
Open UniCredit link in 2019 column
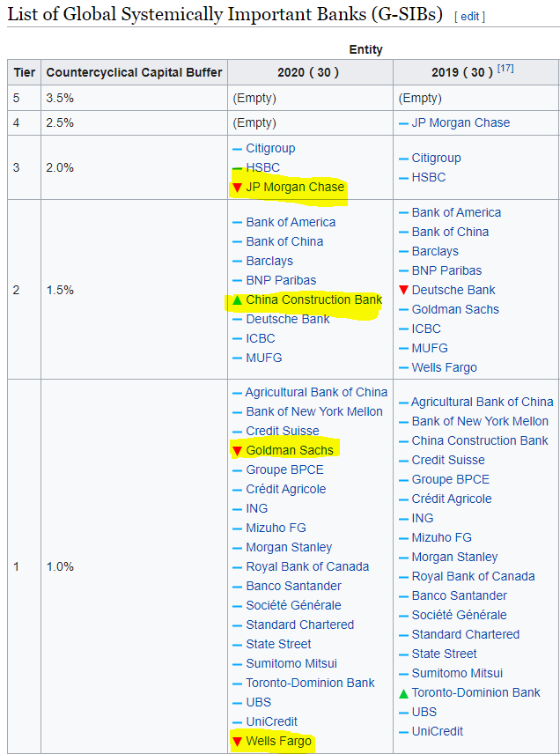(x=438, y=731)
